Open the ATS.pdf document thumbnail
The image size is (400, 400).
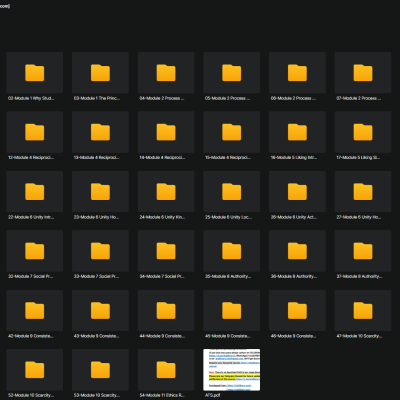(232, 370)
